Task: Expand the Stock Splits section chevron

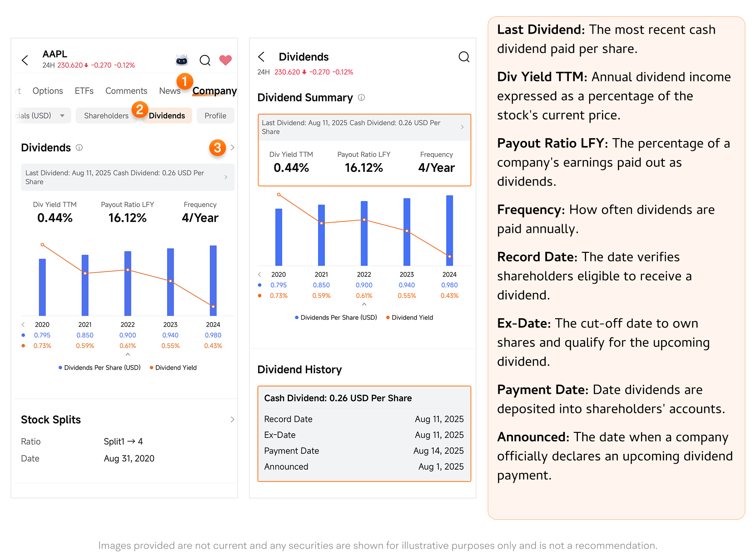Action: pyautogui.click(x=232, y=420)
